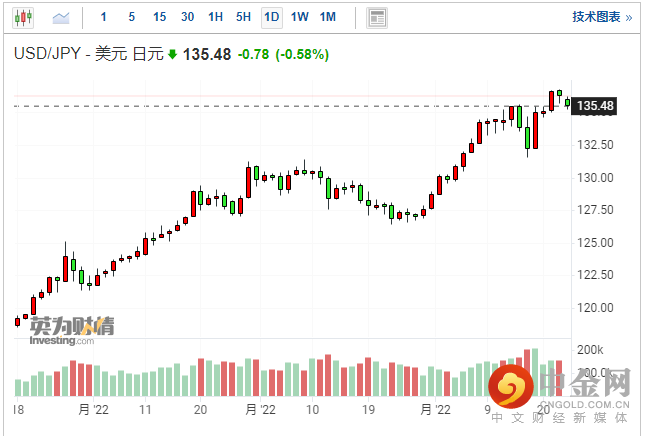Viewport: 645px width, 436px height.
Task: Switch to candlestick chart type
Action: [x=24, y=17]
